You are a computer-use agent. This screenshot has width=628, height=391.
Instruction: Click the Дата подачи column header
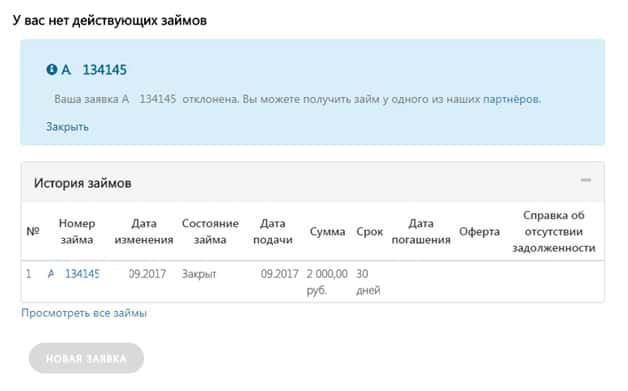pos(273,232)
